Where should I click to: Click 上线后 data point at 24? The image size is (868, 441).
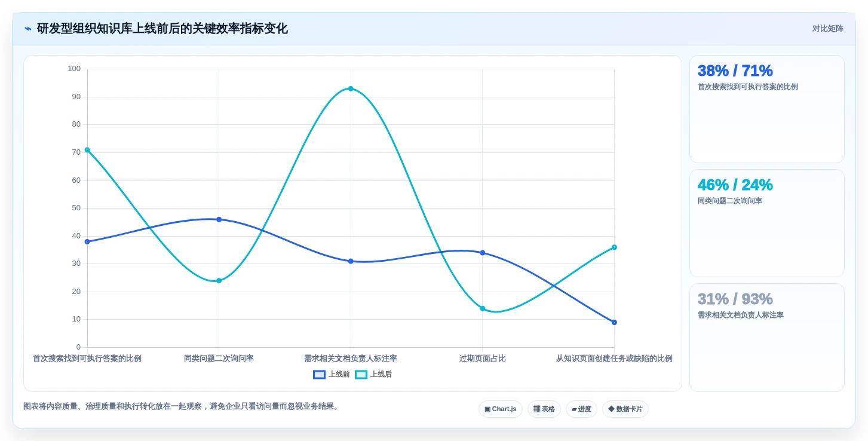tap(219, 281)
